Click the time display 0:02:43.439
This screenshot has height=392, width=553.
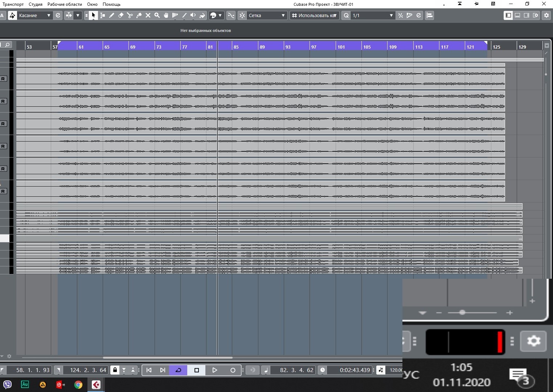tap(349, 370)
